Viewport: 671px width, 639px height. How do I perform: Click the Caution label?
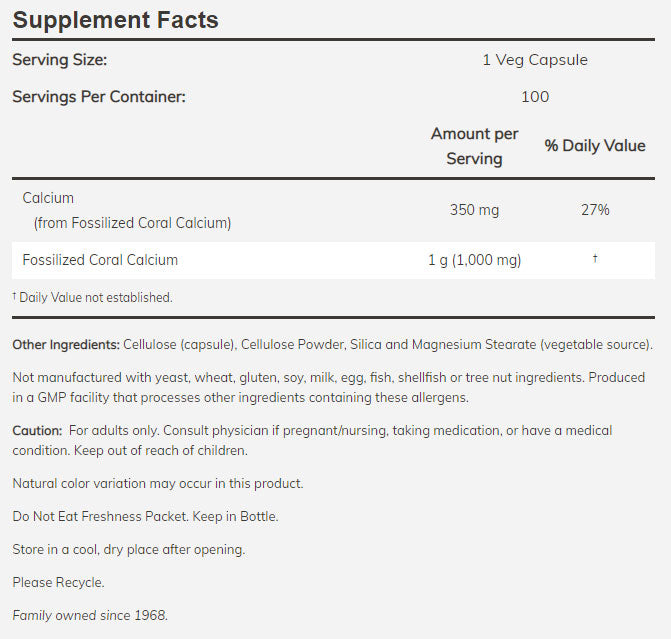click(36, 430)
